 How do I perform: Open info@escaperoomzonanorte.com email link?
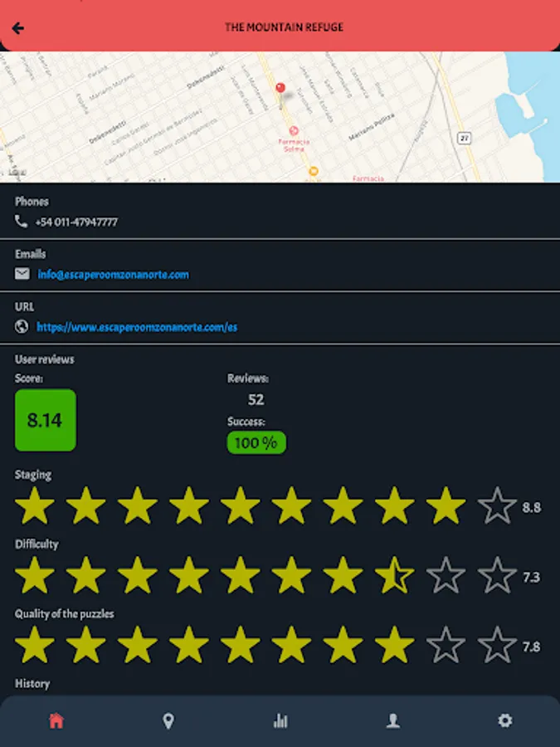coord(114,275)
